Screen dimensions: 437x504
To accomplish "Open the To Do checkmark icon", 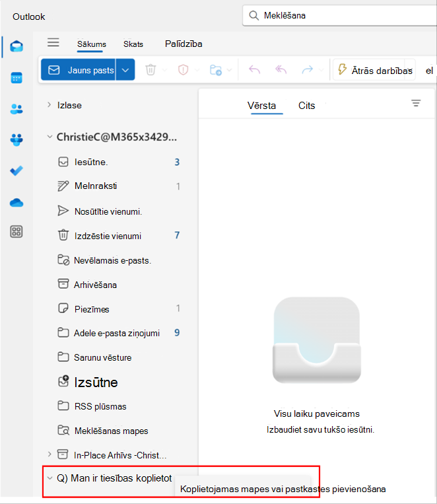I will pyautogui.click(x=17, y=170).
